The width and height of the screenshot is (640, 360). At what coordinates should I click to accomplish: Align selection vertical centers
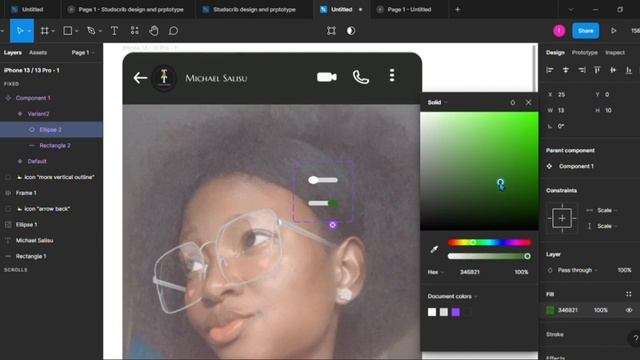(x=613, y=70)
